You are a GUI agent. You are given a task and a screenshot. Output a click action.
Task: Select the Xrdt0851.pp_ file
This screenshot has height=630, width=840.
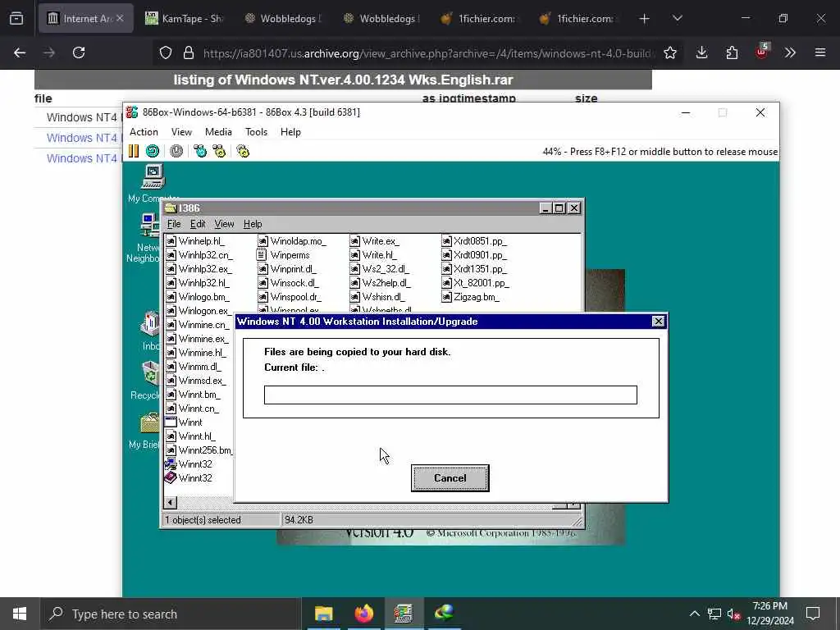(x=474, y=241)
